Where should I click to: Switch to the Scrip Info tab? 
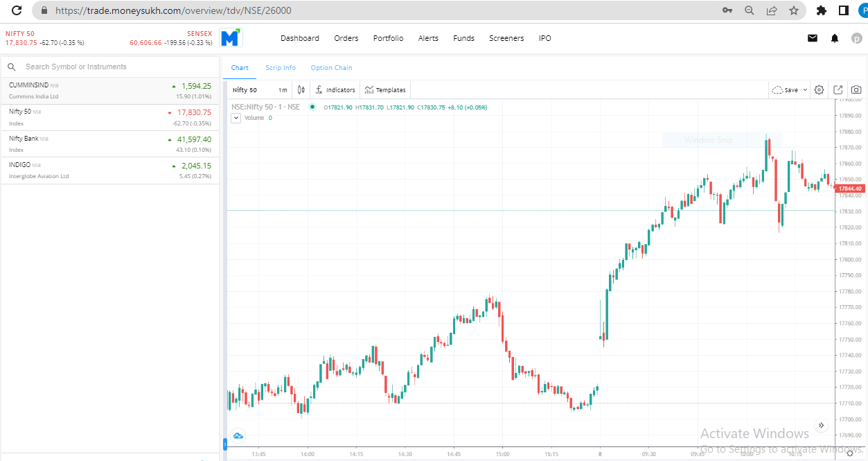click(x=281, y=68)
